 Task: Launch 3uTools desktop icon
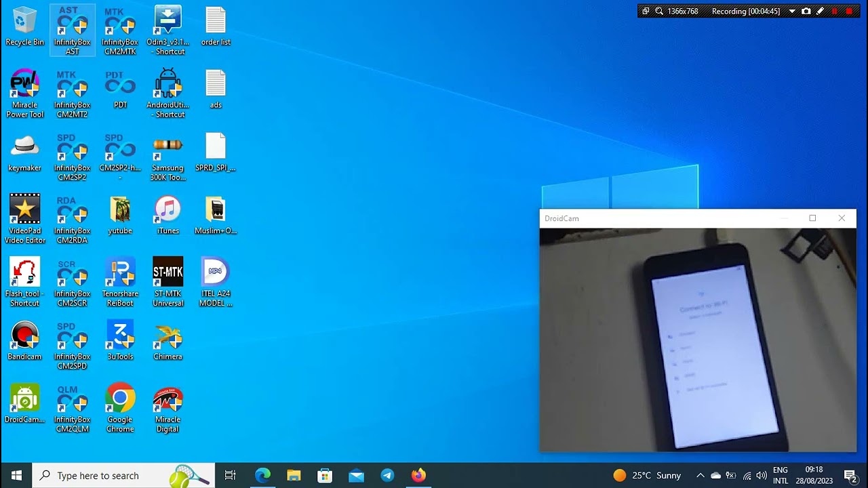click(120, 341)
